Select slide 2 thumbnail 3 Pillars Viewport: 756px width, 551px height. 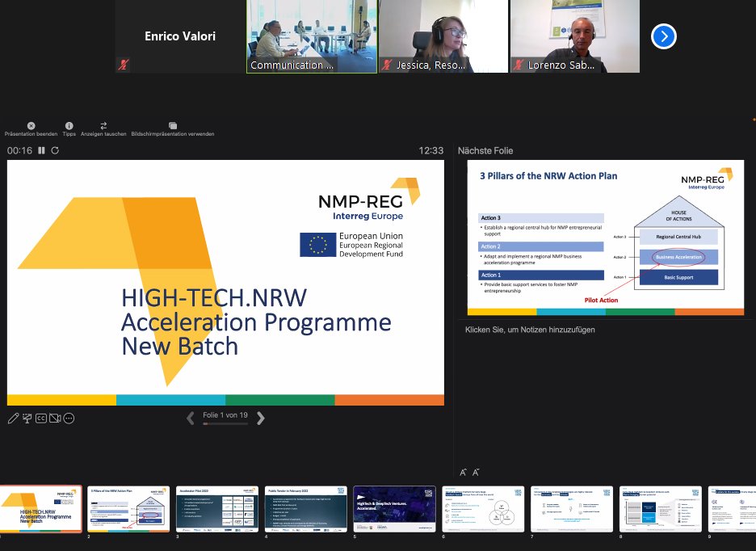[x=128, y=508]
